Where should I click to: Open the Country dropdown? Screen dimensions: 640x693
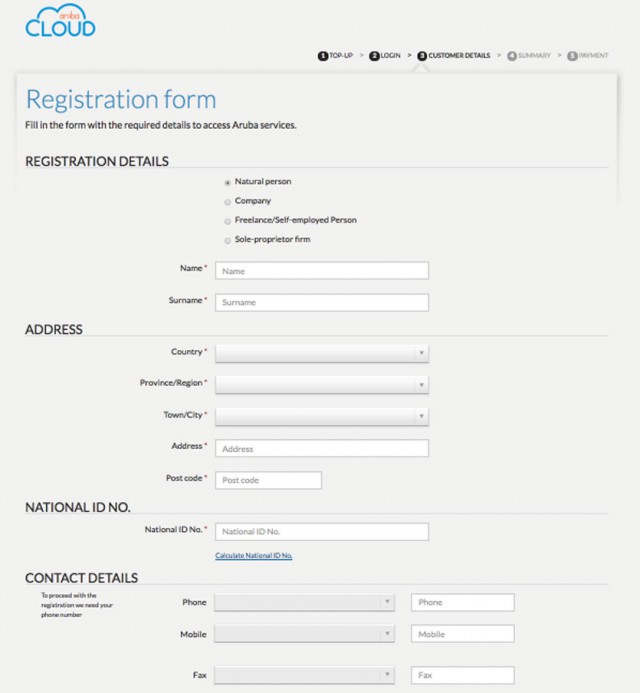(x=321, y=353)
